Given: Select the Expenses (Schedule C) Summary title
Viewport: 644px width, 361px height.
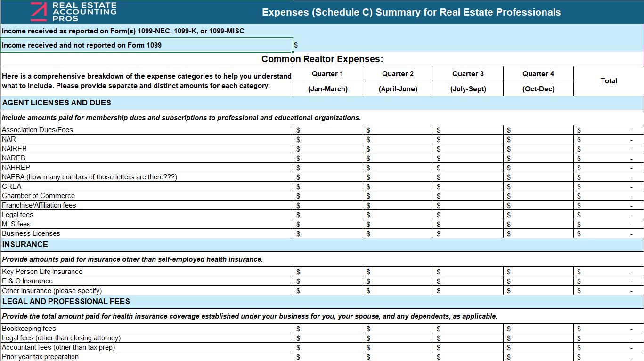Looking at the screenshot, I should pos(411,12).
